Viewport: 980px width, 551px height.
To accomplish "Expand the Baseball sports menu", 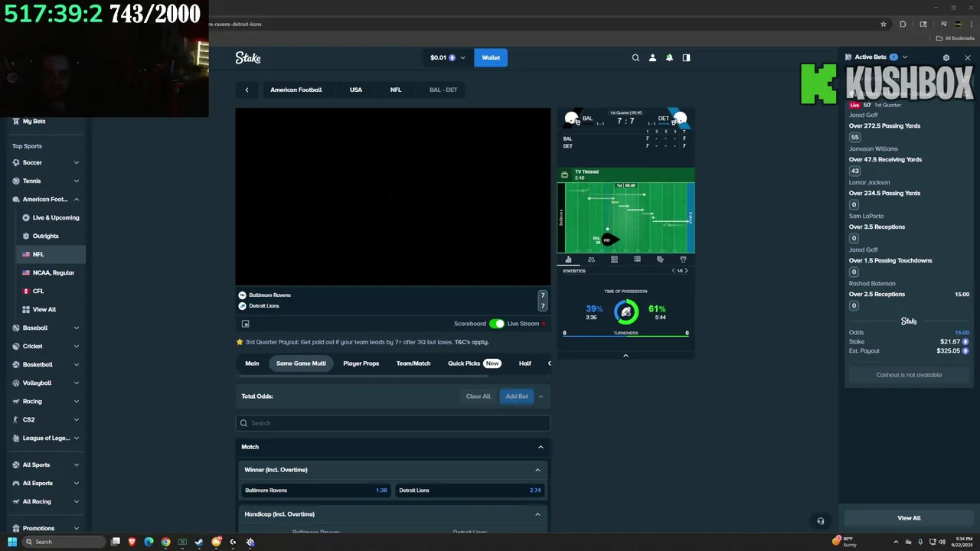I will point(77,328).
